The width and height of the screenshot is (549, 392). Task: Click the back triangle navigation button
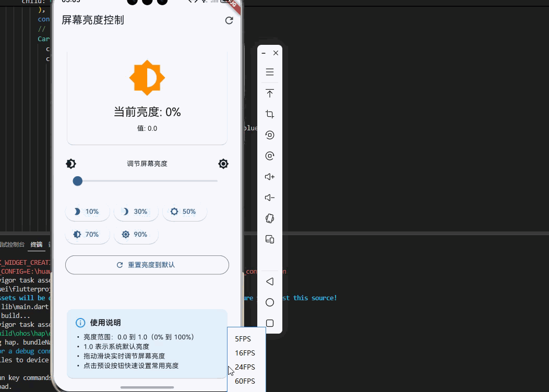tap(270, 281)
